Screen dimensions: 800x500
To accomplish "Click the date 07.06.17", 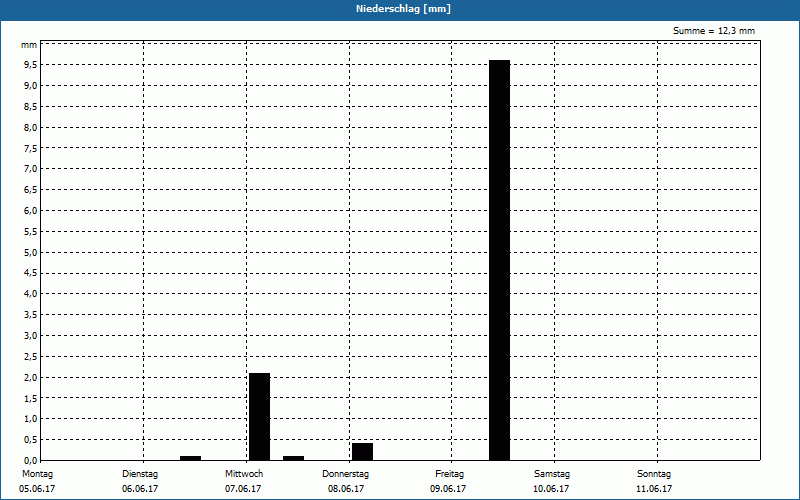I will (x=243, y=489).
